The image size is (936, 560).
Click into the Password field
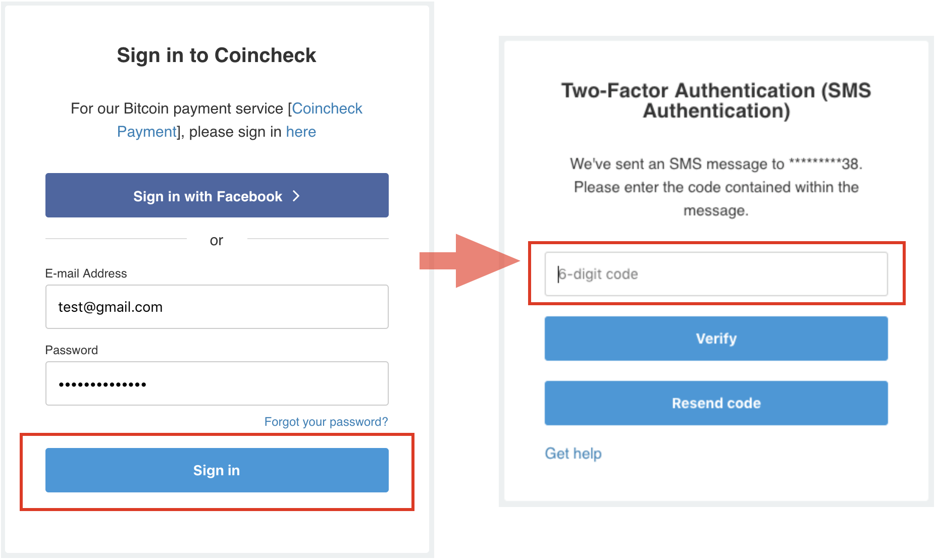(x=217, y=383)
